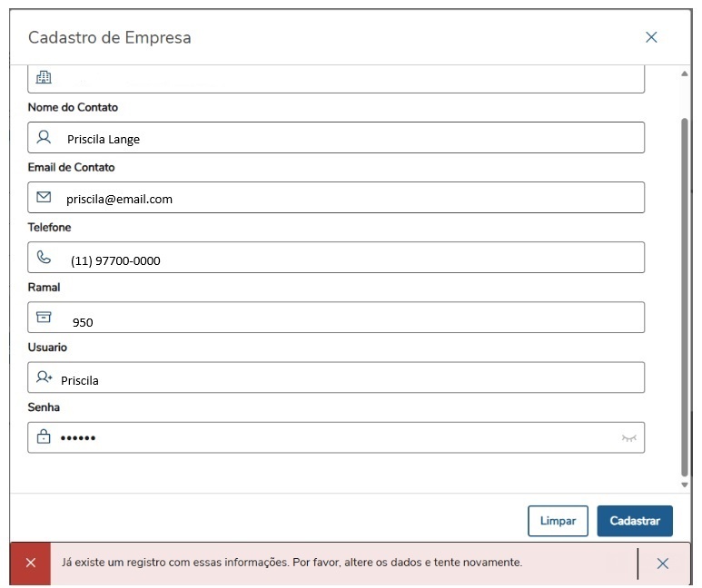Close the Cadastro de Empresa dialog
This screenshot has width=702, height=588.
click(651, 37)
